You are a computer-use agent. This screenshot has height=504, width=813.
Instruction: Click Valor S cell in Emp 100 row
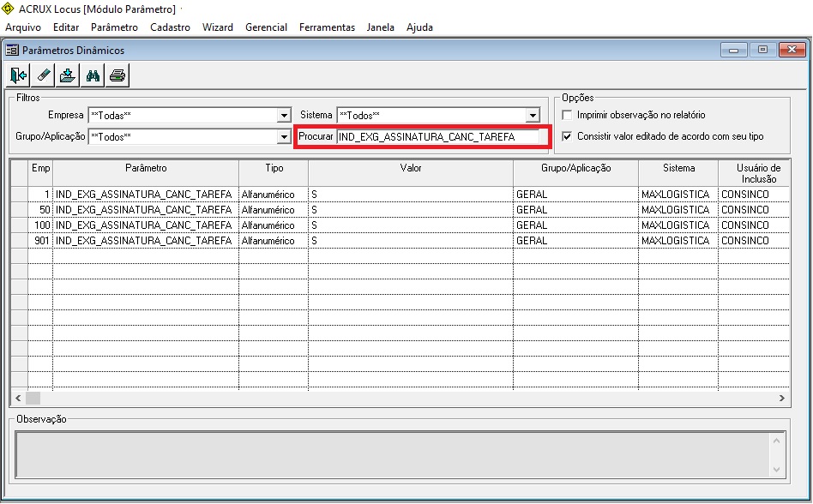(411, 225)
